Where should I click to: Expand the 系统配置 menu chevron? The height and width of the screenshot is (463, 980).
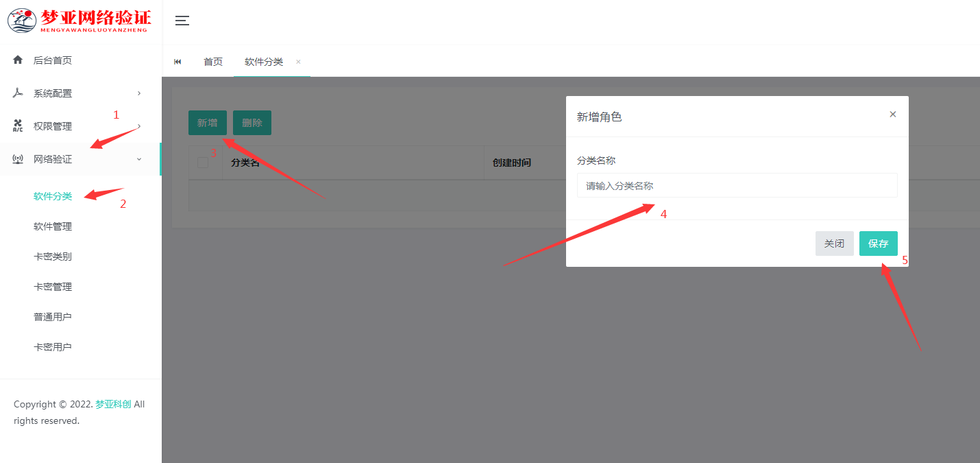[139, 93]
